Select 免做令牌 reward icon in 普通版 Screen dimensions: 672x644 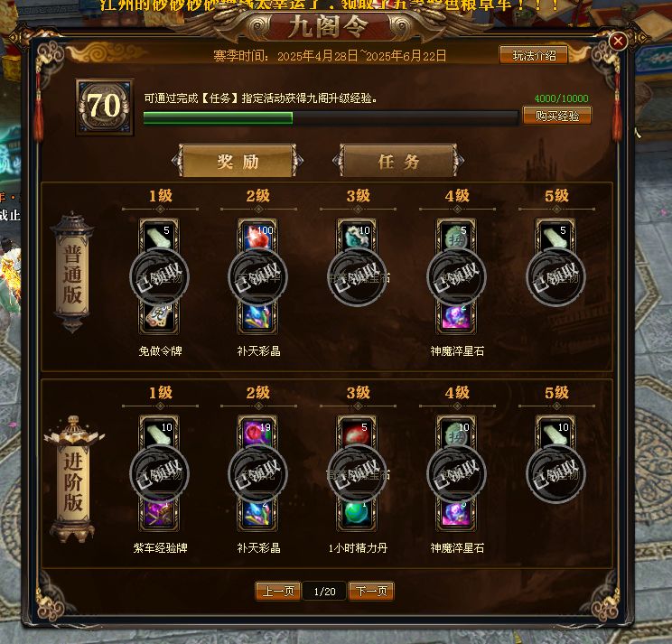pos(159,317)
